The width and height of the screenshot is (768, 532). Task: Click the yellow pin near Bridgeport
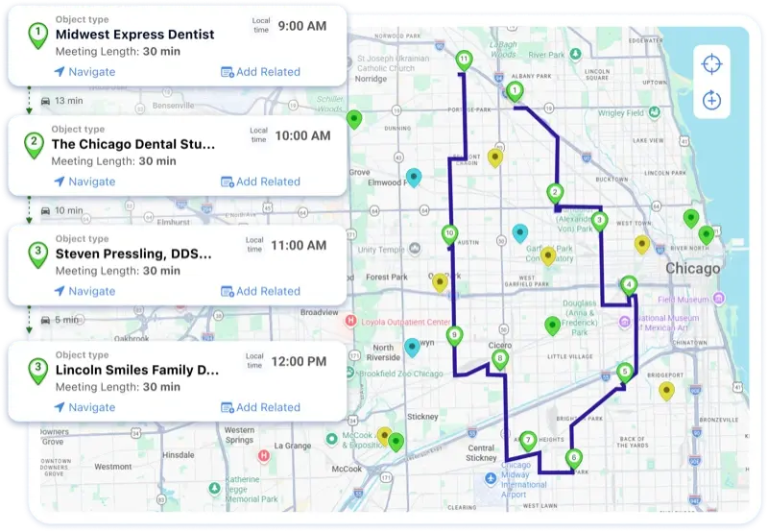[x=666, y=392]
